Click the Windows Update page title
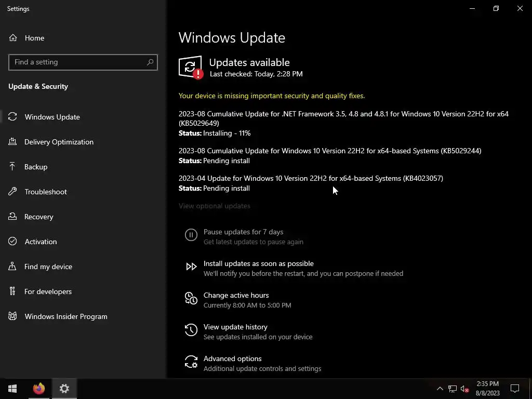The width and height of the screenshot is (532, 399). [232, 37]
